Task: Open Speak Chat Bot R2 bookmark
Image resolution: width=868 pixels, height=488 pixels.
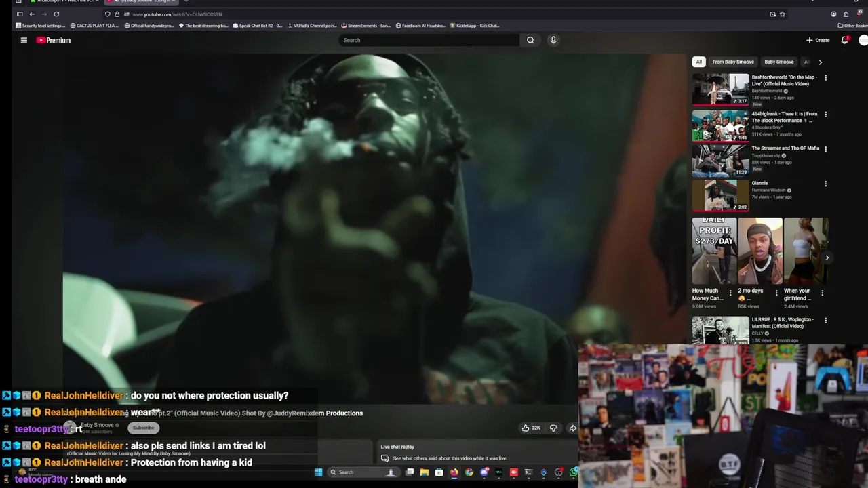Action: point(258,26)
